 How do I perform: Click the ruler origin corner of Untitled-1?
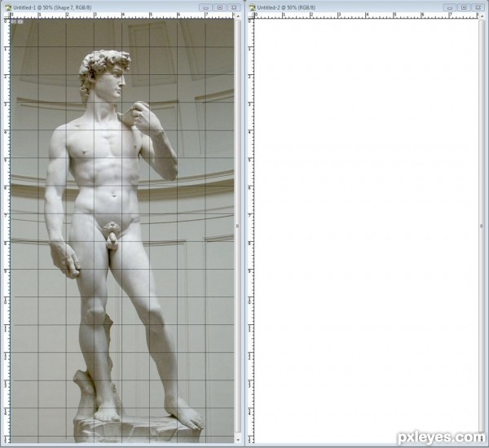pos(7,15)
